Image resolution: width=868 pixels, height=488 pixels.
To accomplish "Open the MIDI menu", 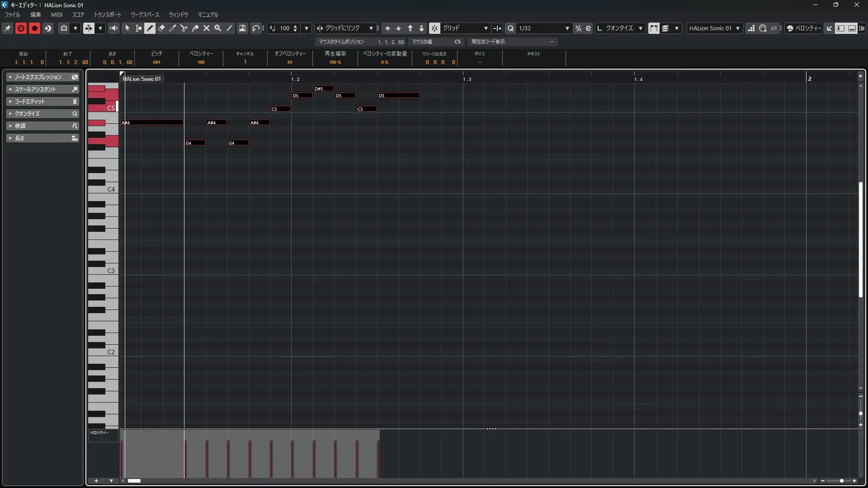I will point(57,15).
